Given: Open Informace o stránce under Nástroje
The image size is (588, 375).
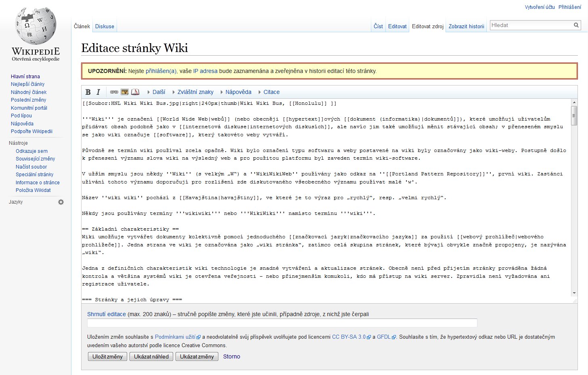Looking at the screenshot, I should (x=38, y=182).
